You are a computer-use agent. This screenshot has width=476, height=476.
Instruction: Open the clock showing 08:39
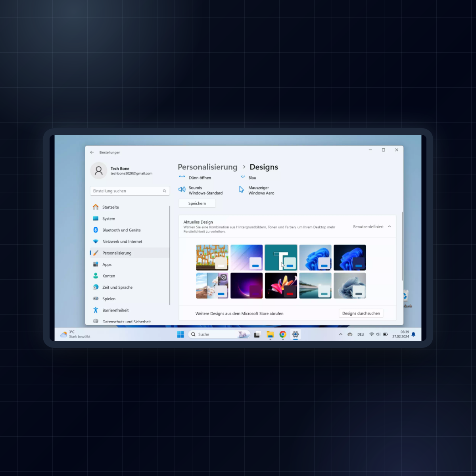tap(401, 334)
